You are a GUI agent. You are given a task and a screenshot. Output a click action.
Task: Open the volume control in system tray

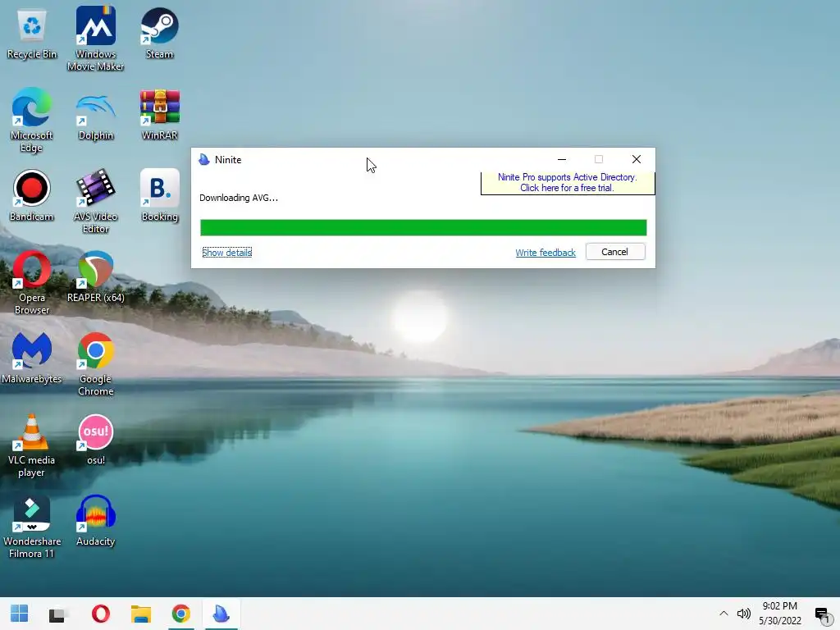tap(743, 614)
